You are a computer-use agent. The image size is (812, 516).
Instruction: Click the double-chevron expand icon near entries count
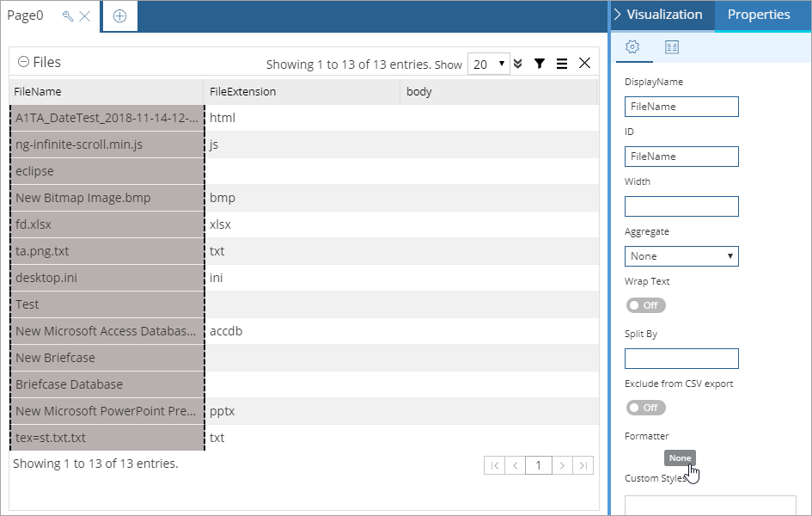pos(517,63)
